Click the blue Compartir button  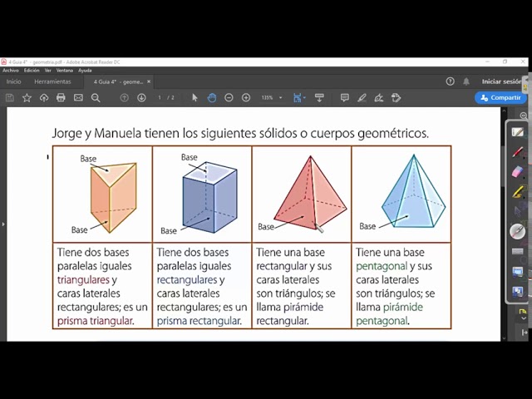tap(500, 98)
